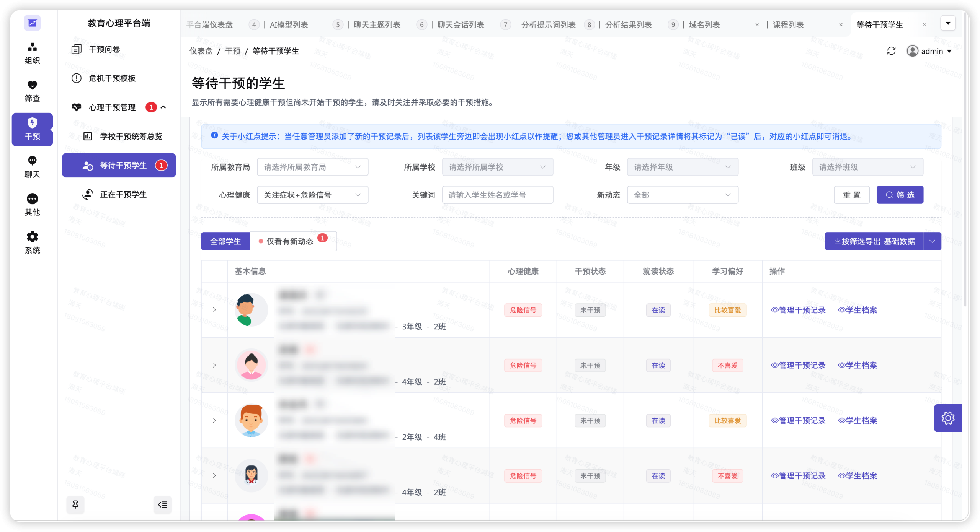Open the 所属教育局 dropdown
The image size is (980, 532).
[x=312, y=167]
